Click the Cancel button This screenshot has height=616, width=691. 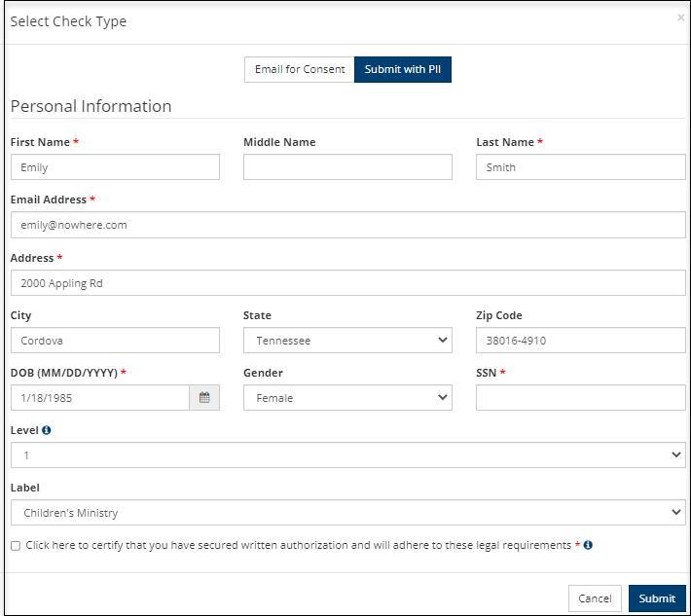(595, 598)
